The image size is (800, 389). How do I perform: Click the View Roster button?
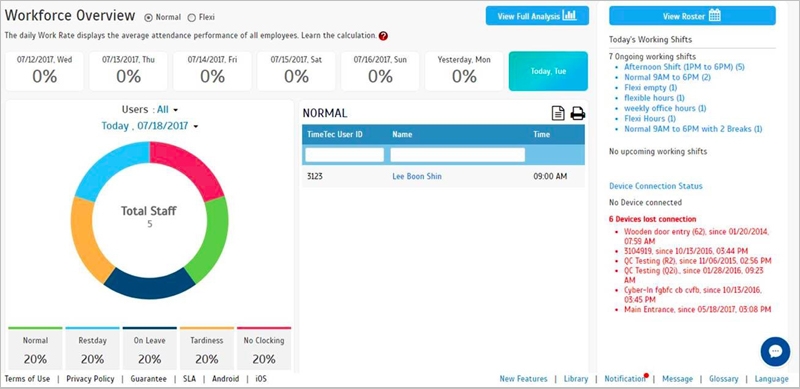(692, 16)
